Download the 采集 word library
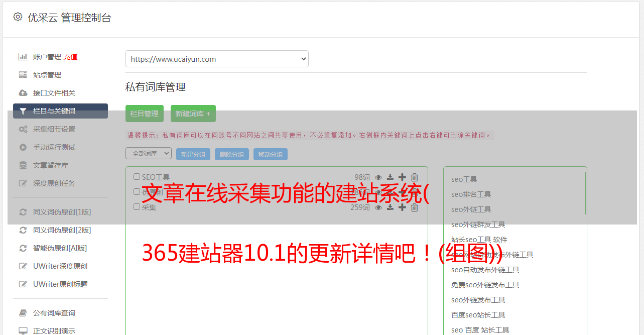644x335 pixels. tap(390, 207)
